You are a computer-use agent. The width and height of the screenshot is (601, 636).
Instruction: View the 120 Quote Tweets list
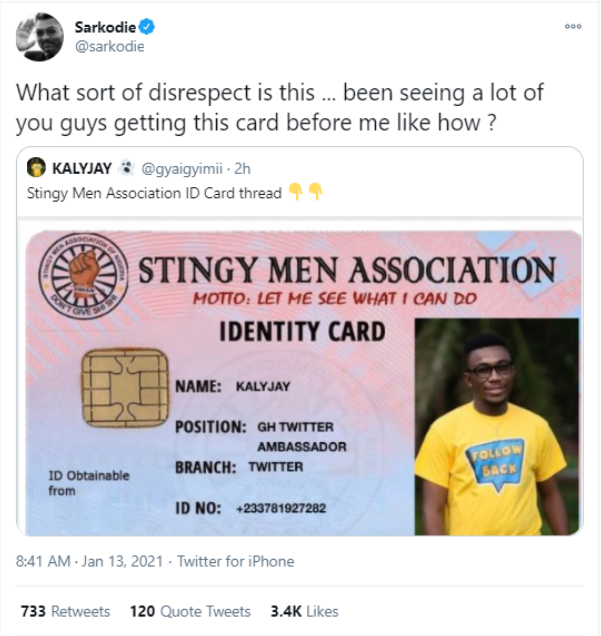click(190, 610)
